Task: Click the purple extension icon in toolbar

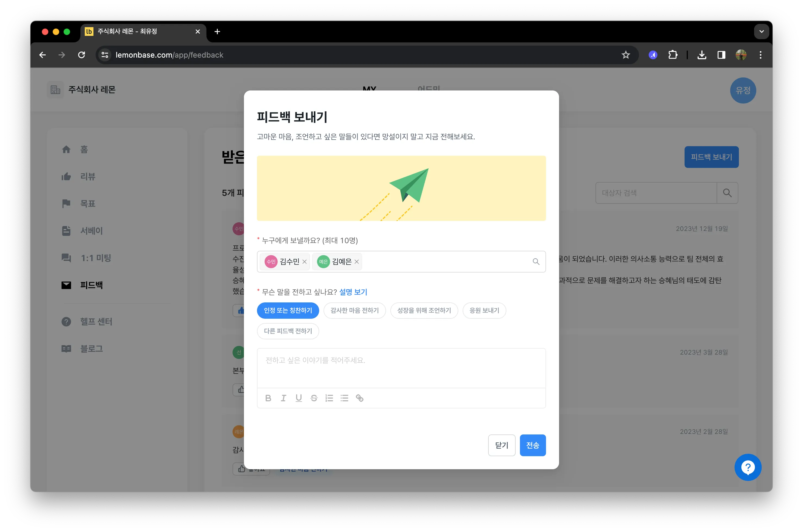Action: (x=653, y=55)
